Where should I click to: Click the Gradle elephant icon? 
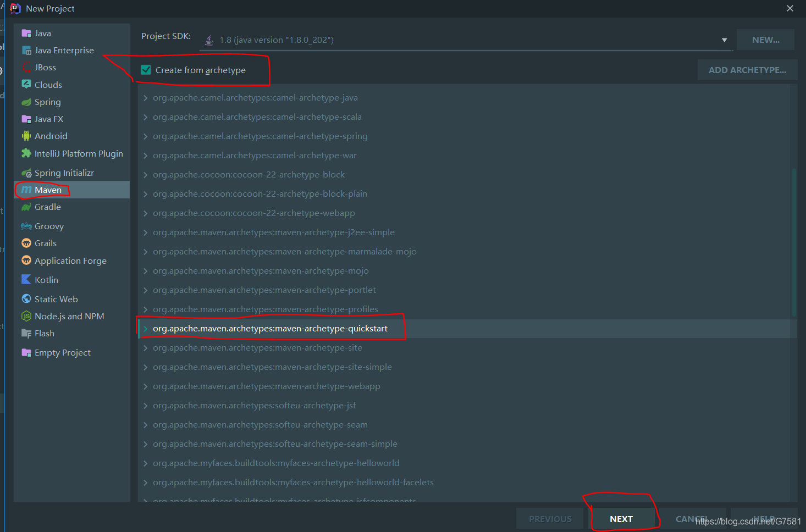(x=26, y=207)
